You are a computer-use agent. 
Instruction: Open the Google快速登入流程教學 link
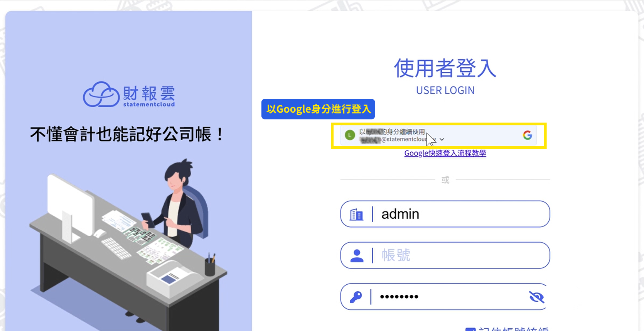point(445,153)
